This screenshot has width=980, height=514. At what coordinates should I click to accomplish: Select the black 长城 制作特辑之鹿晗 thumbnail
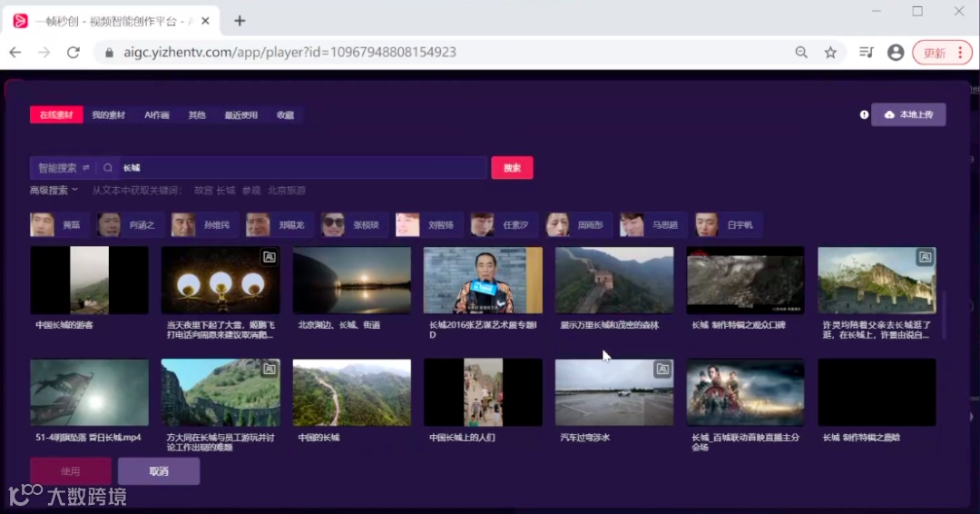point(877,392)
